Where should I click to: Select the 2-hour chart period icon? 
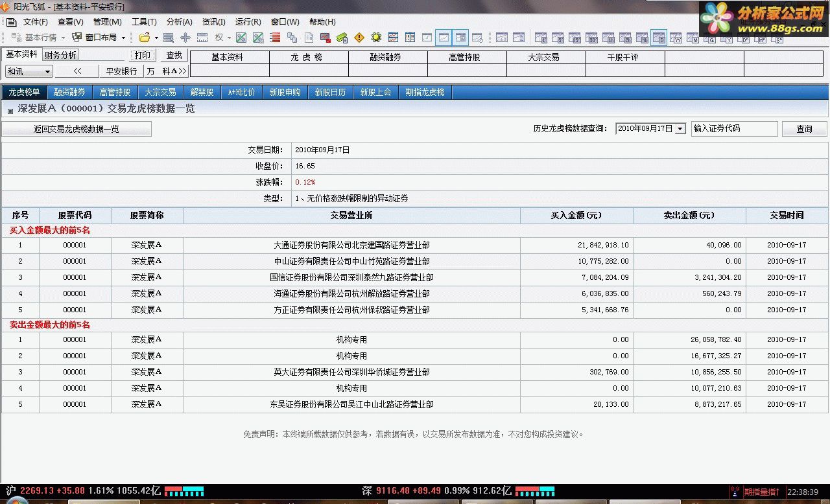(x=625, y=39)
